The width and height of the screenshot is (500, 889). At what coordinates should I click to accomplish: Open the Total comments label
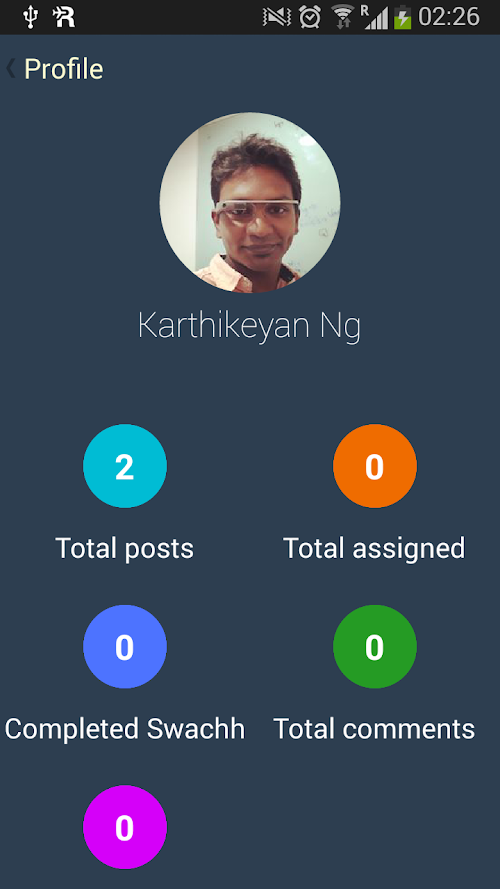tap(374, 729)
